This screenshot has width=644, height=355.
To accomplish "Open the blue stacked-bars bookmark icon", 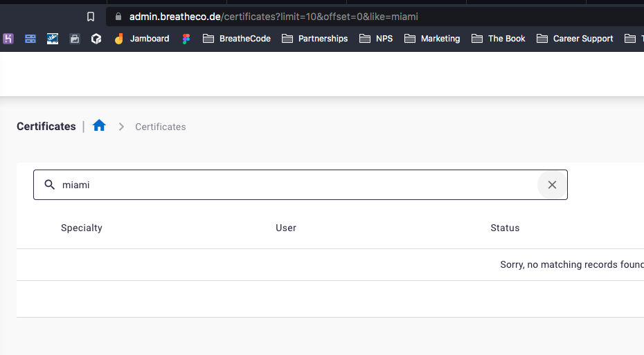I will point(30,39).
